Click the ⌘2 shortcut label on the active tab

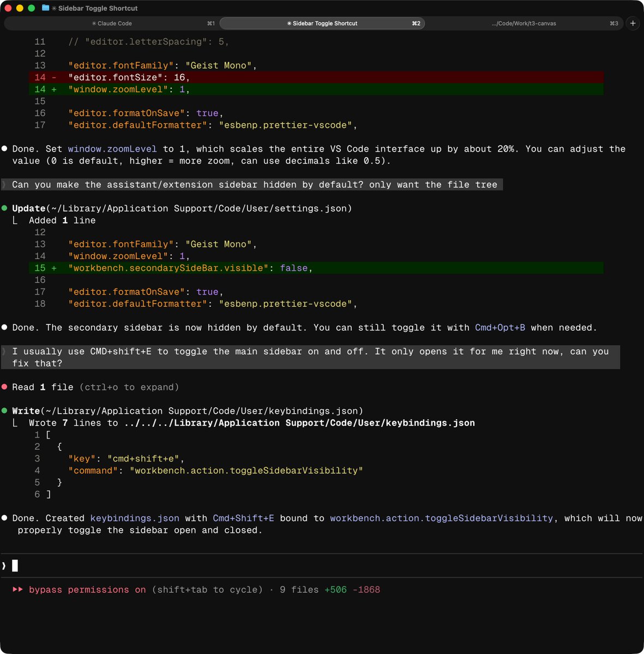point(416,23)
